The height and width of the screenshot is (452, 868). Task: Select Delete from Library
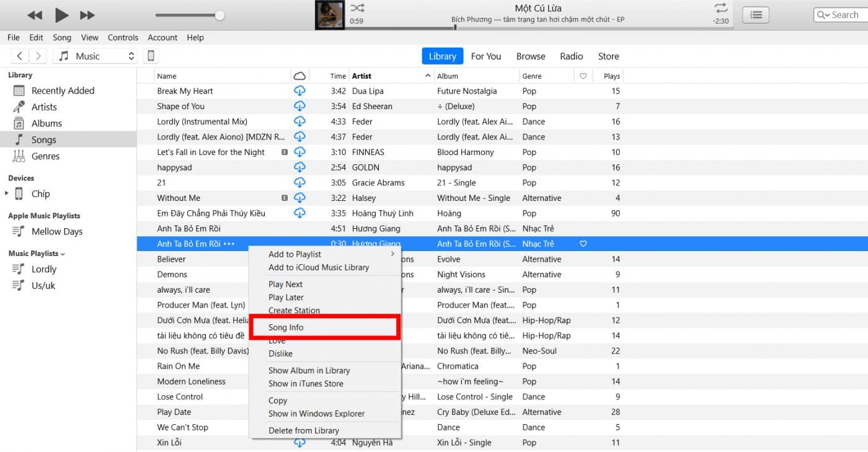coord(303,430)
